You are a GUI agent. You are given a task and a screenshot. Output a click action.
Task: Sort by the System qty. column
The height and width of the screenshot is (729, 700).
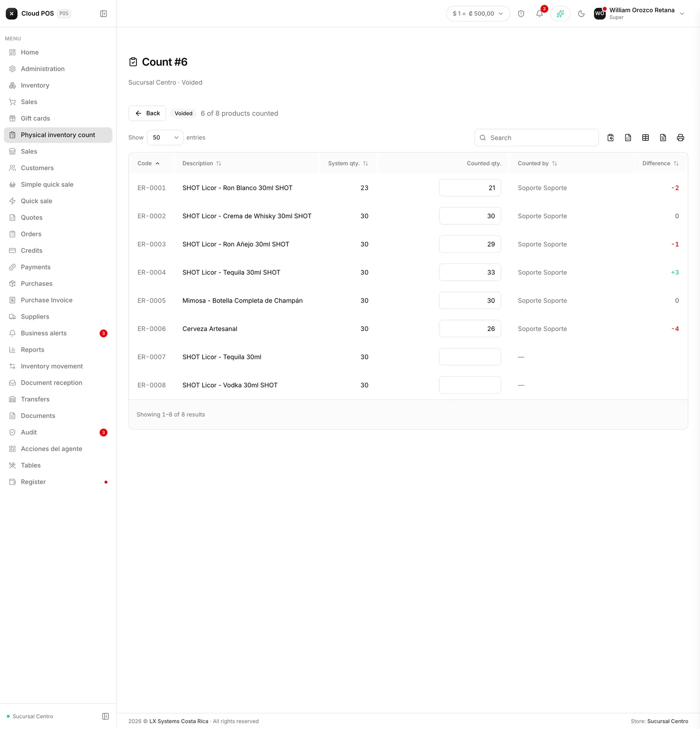[x=348, y=163]
